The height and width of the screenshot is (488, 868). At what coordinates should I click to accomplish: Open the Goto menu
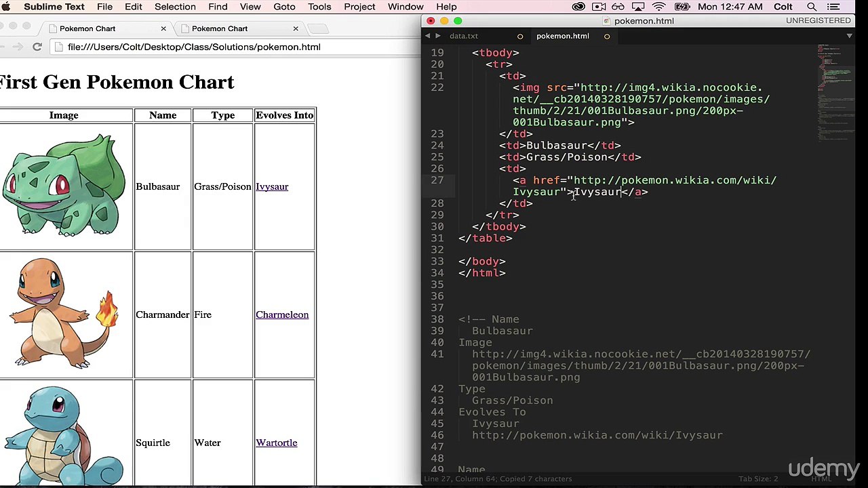[284, 7]
